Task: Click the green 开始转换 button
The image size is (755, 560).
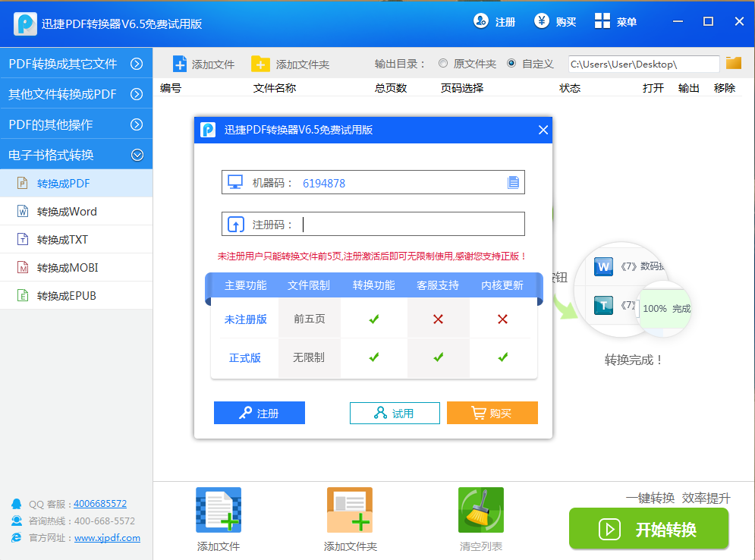Action: [x=649, y=529]
